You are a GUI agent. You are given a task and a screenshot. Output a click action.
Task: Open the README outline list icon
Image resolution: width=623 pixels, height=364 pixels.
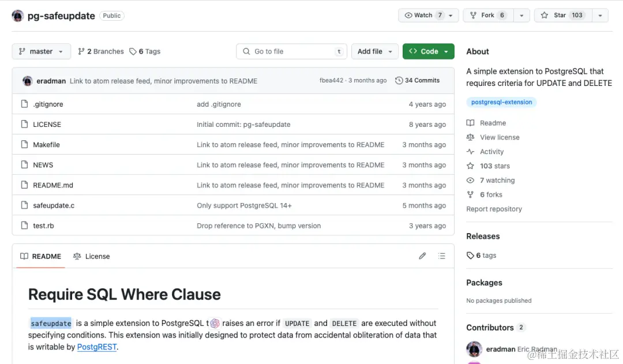pyautogui.click(x=441, y=256)
